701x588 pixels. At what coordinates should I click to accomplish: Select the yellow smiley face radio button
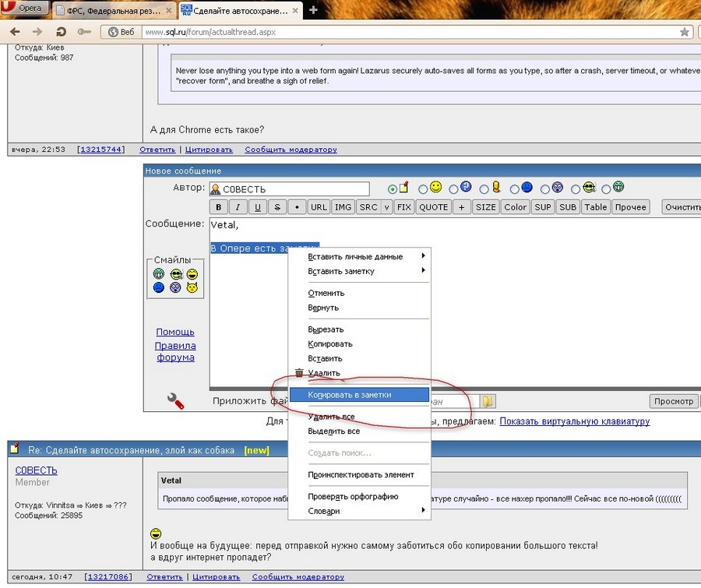423,188
